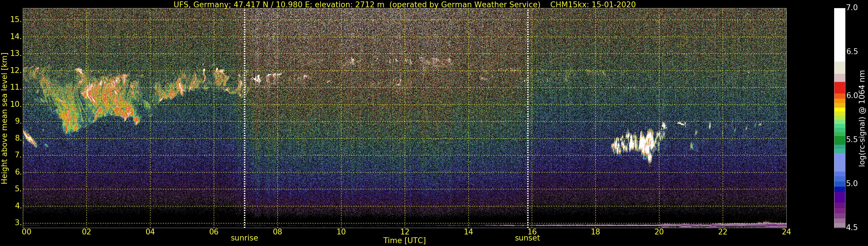
Task: Click the '22' time tick label
Action: 723,232
